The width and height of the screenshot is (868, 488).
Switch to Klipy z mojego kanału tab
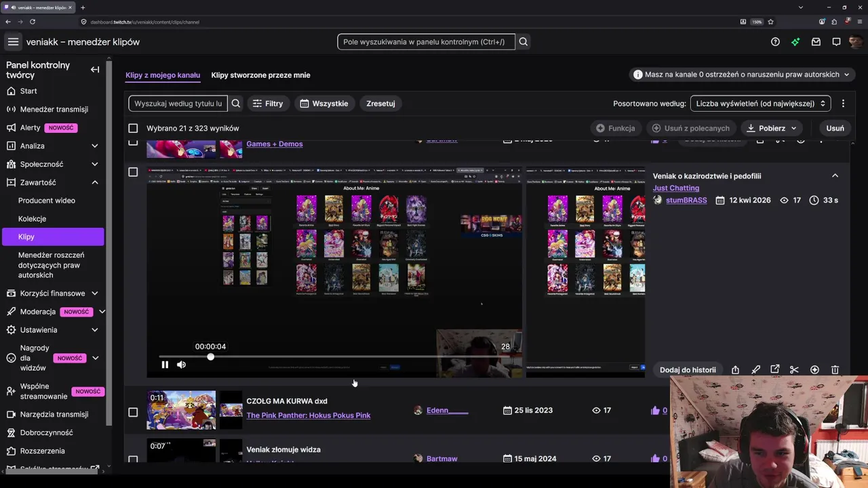163,75
